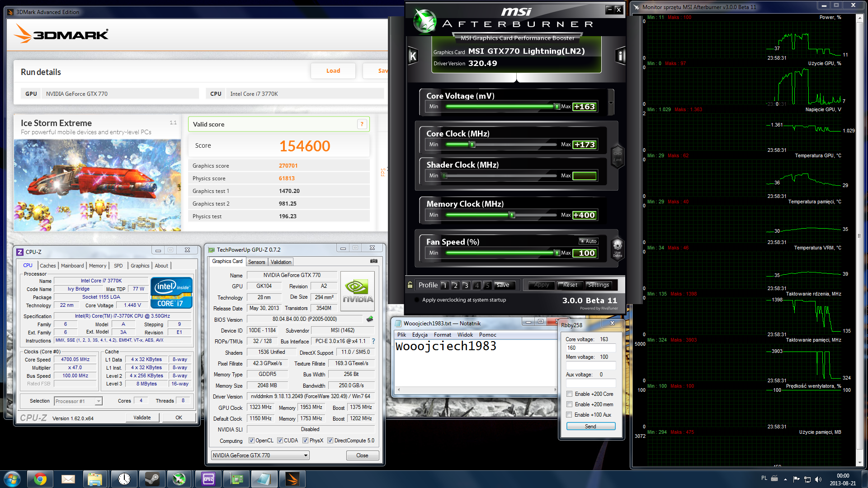Click the GPU-Z BIOS save chip icon
The width and height of the screenshot is (868, 488).
[370, 319]
